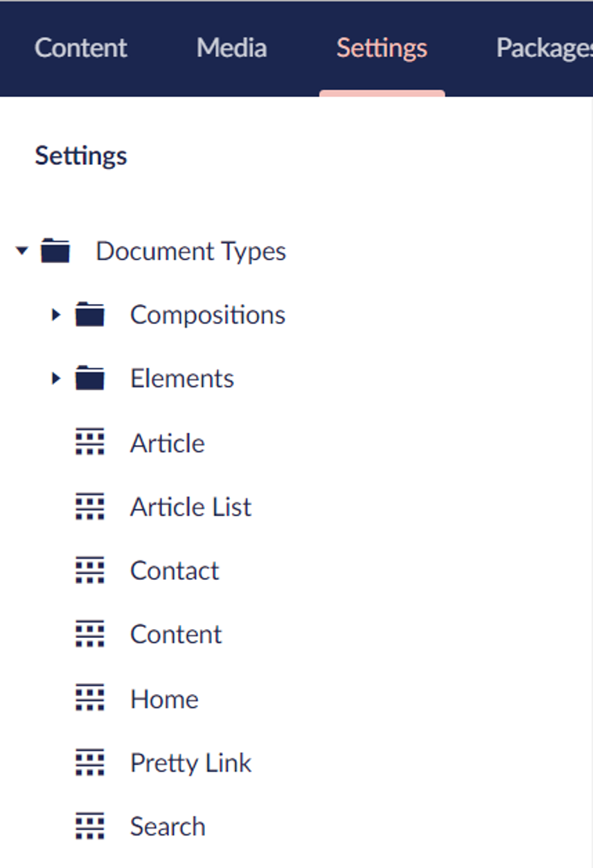Select the Home document type label
Screen dimensions: 593x868
164,699
